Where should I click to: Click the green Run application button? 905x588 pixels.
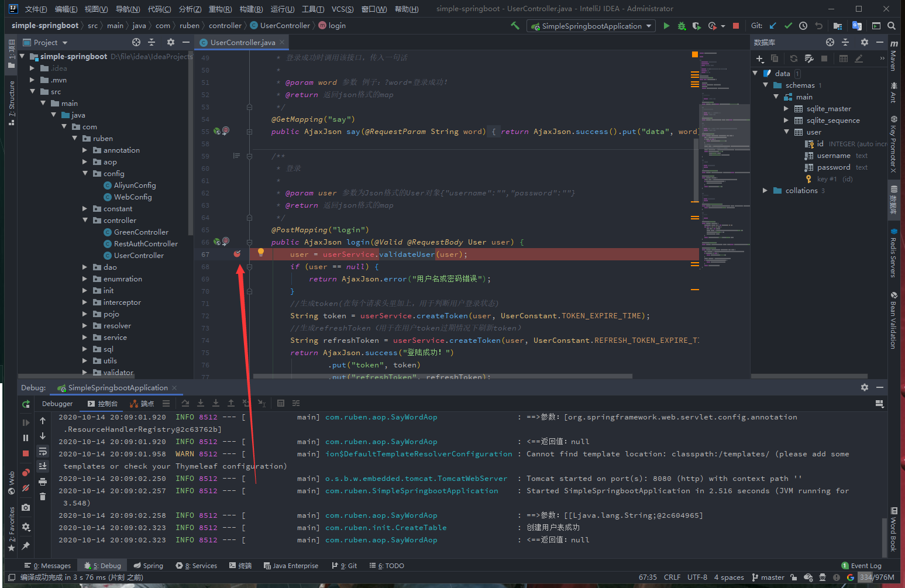(666, 26)
